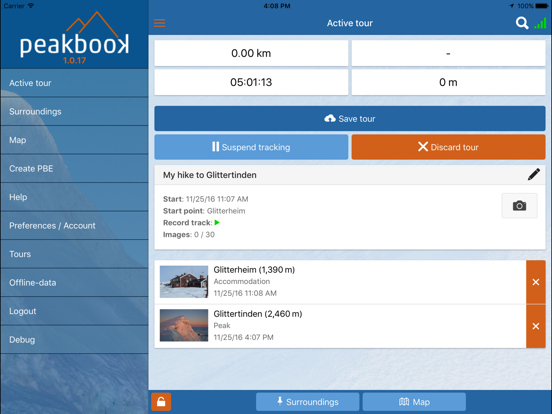Open Debug in the sidebar

(74, 340)
